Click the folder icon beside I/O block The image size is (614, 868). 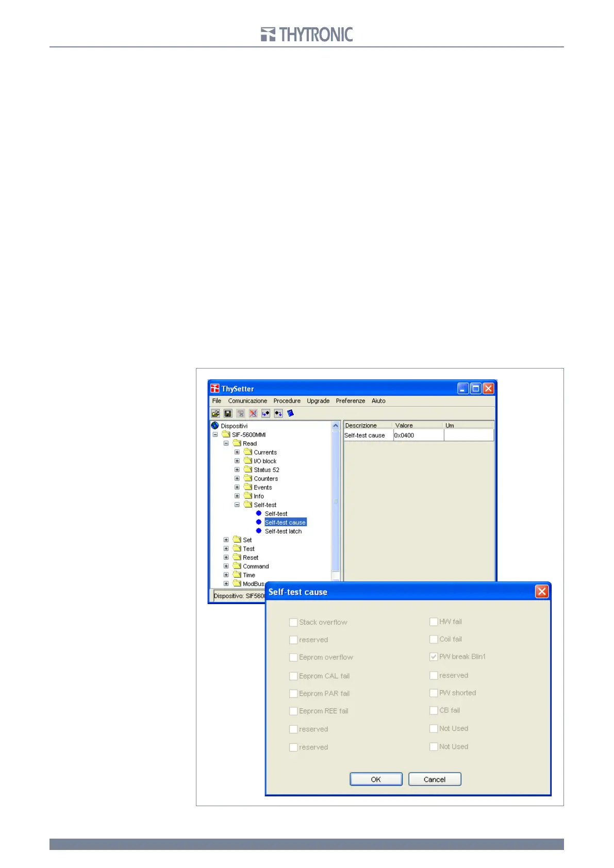248,461
